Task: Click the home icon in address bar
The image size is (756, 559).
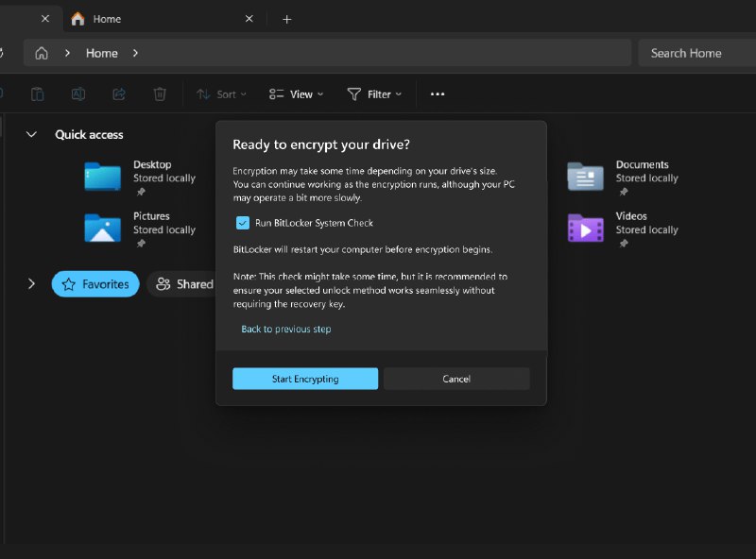Action: (x=42, y=53)
